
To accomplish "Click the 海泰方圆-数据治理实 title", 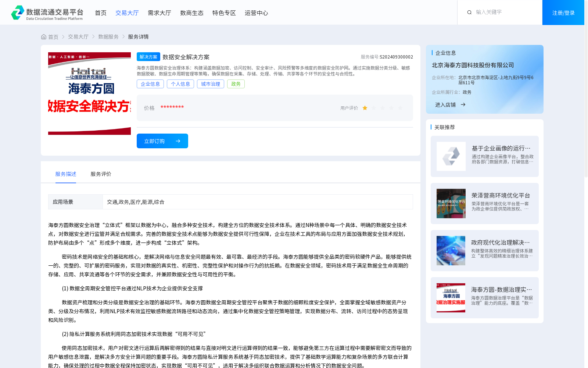I will [x=502, y=290].
